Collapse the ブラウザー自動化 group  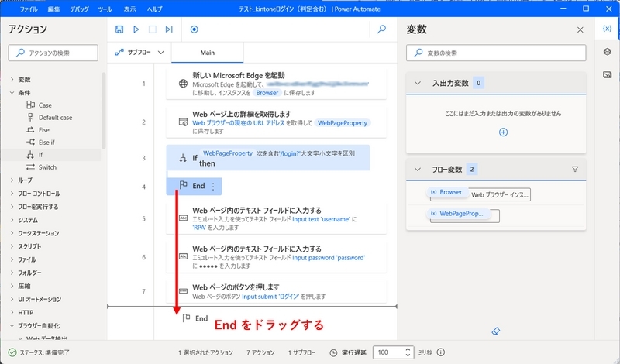click(x=12, y=325)
